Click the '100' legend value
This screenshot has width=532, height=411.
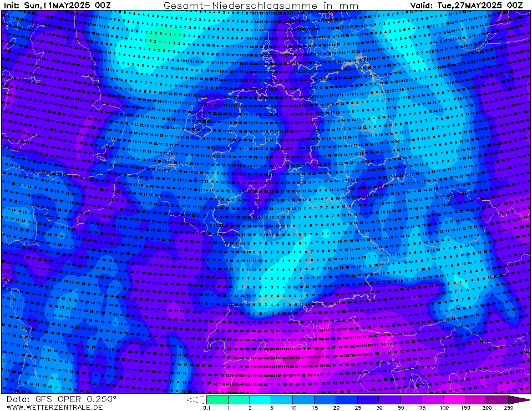click(x=443, y=408)
